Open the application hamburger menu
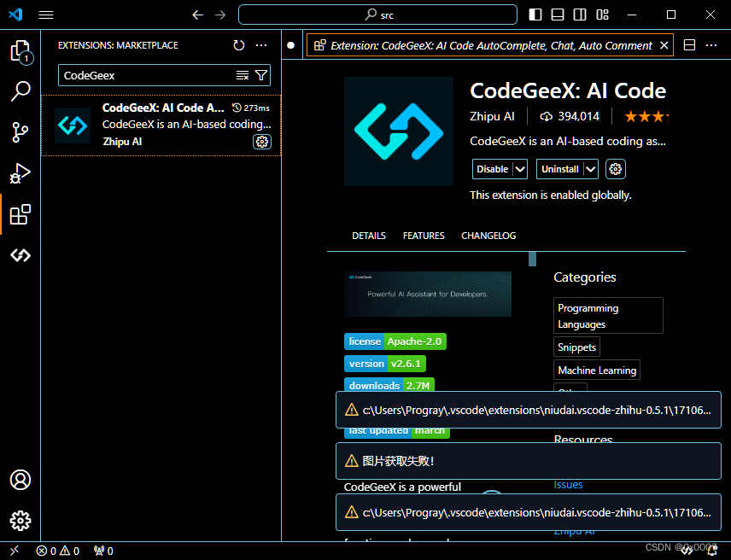This screenshot has width=731, height=560. click(46, 15)
